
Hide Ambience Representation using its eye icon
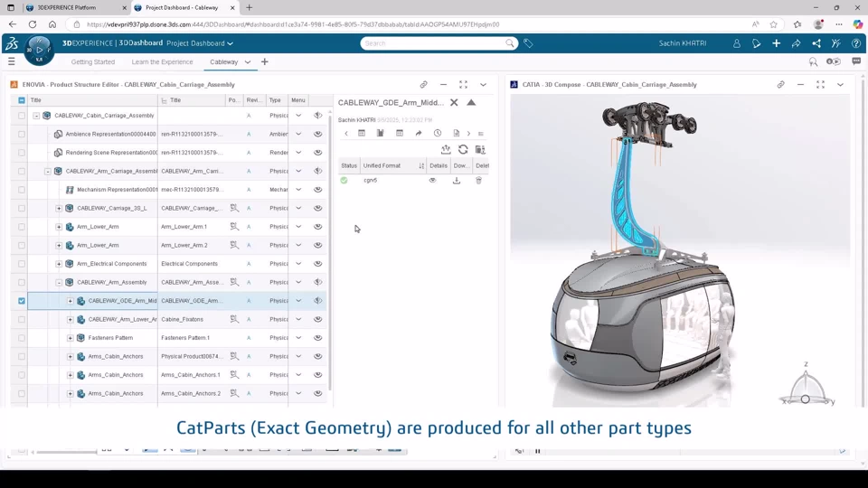[x=317, y=134]
